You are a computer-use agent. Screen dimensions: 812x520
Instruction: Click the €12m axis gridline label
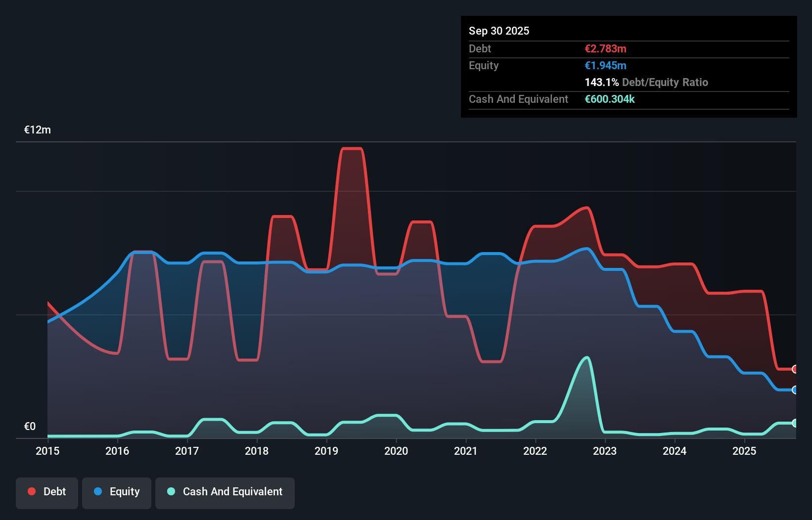tap(37, 129)
